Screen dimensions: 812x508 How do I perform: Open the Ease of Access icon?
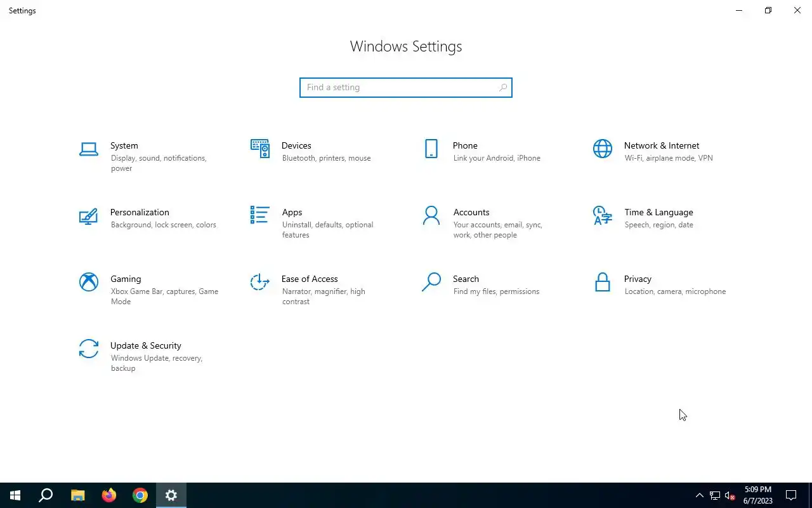[260, 282]
